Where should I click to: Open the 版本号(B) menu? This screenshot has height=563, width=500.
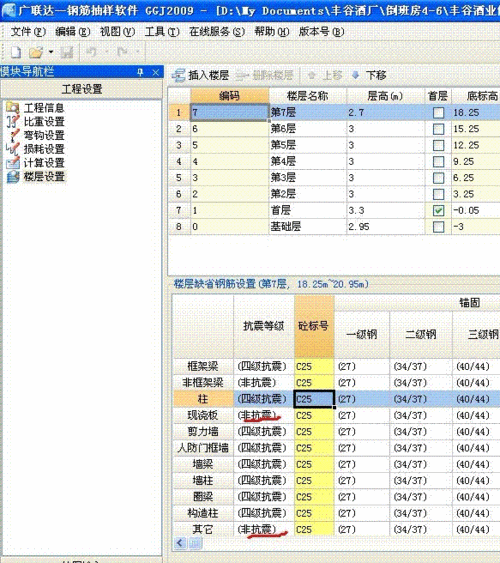pos(321,32)
